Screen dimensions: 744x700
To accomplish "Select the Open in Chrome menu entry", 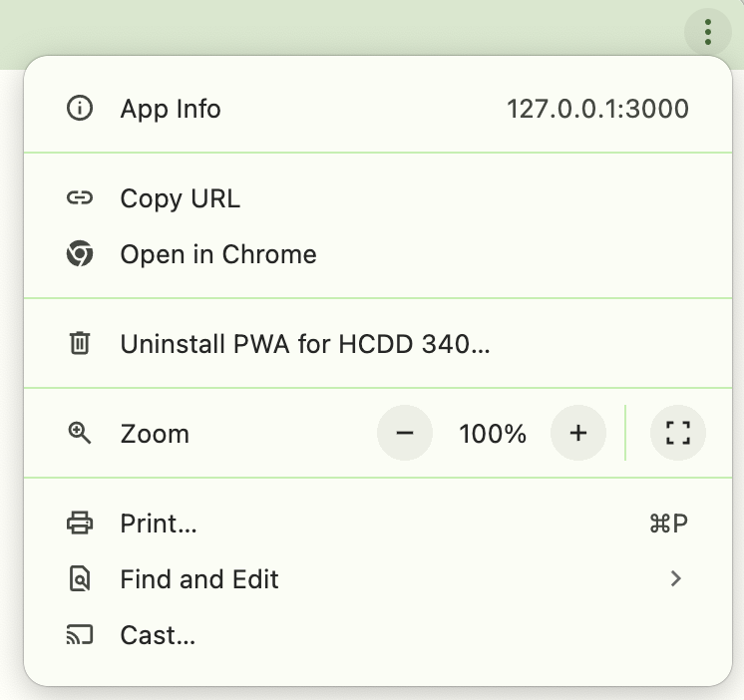I will point(218,254).
